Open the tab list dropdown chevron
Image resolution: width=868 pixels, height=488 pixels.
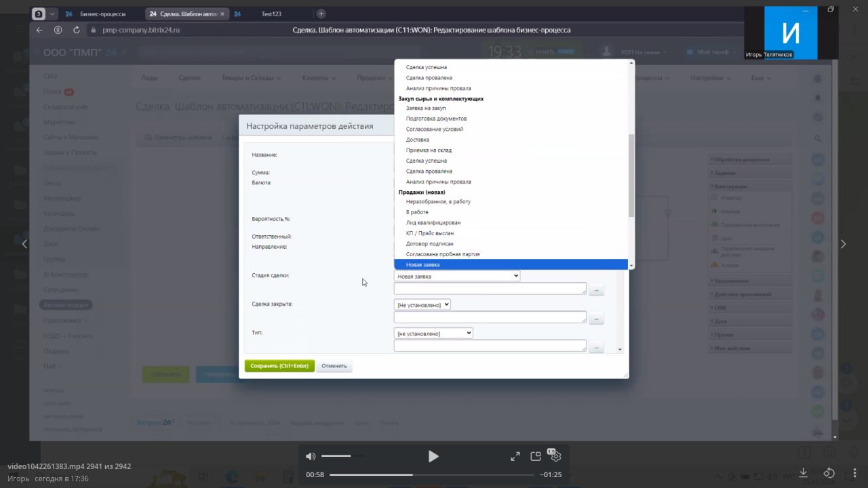click(53, 14)
